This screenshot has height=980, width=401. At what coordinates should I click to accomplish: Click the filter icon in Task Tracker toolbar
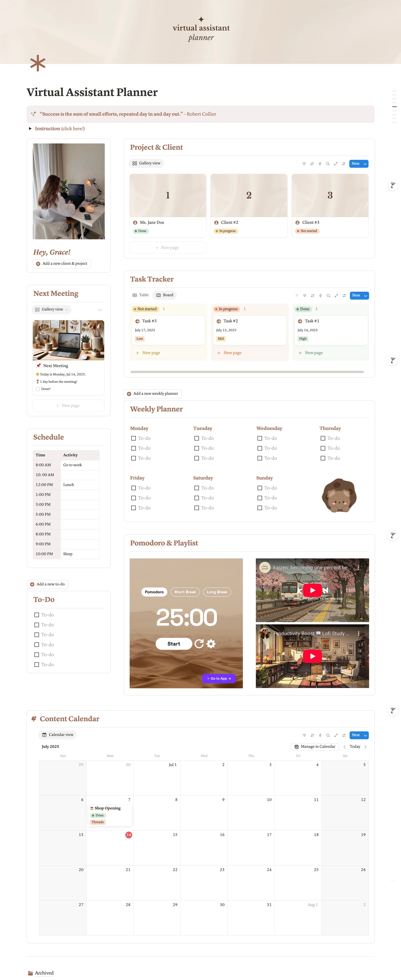tap(304, 296)
